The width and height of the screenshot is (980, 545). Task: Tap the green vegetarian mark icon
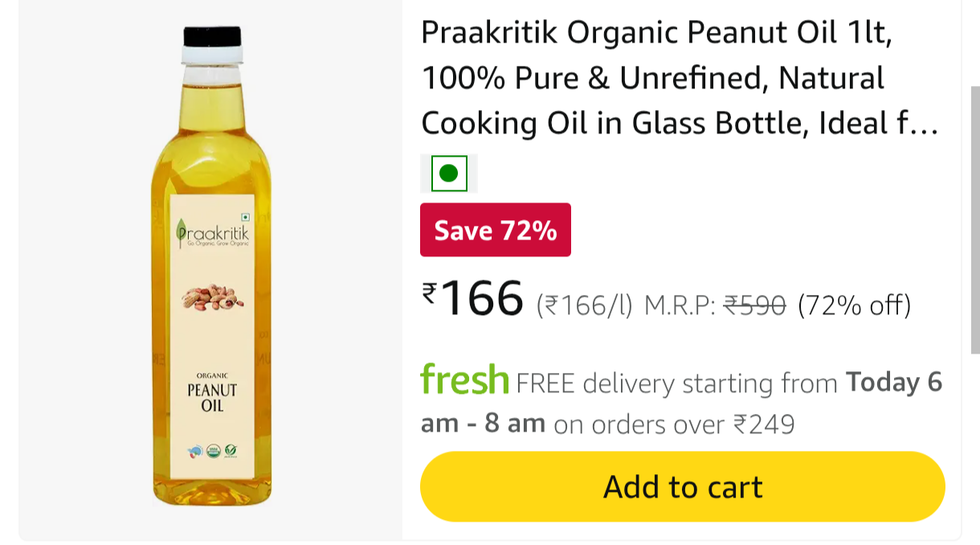pyautogui.click(x=449, y=173)
